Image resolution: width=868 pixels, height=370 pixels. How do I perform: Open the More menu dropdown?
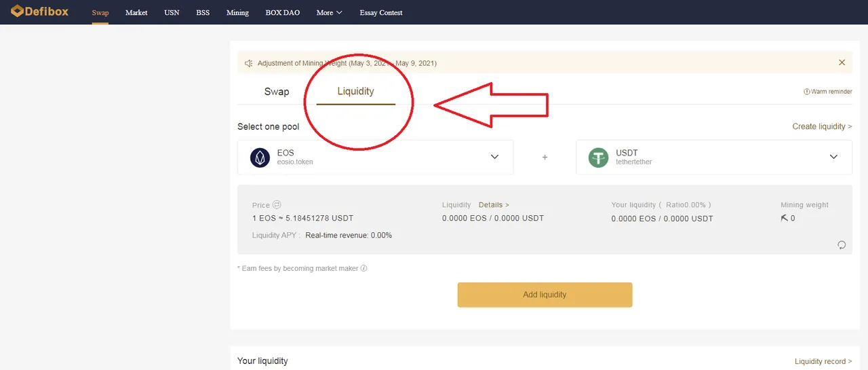point(329,12)
